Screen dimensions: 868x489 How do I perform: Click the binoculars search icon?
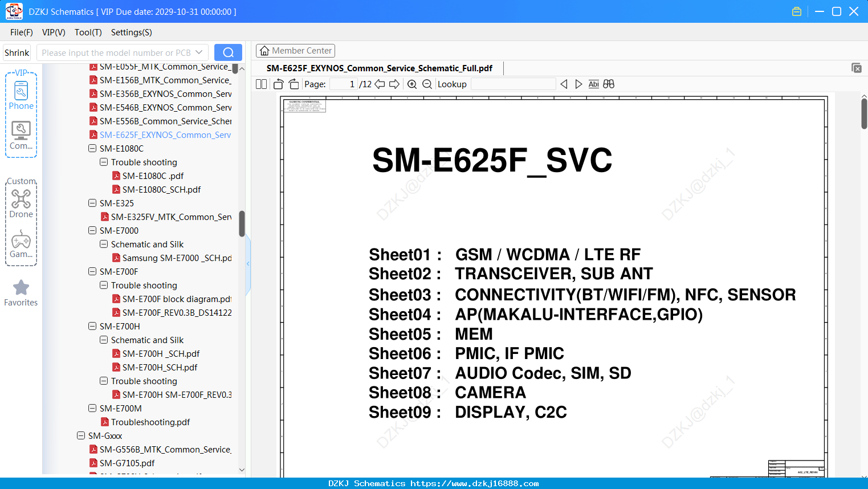609,84
